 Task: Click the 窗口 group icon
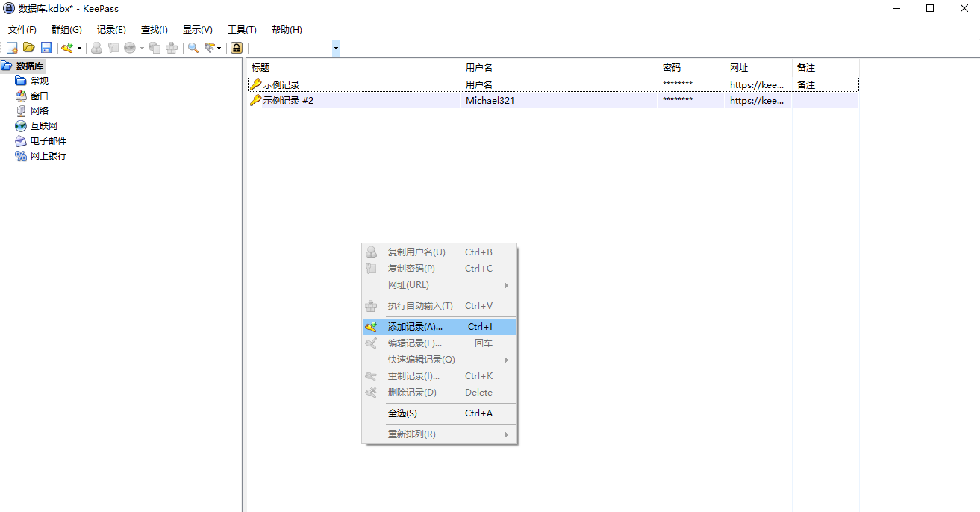[21, 96]
